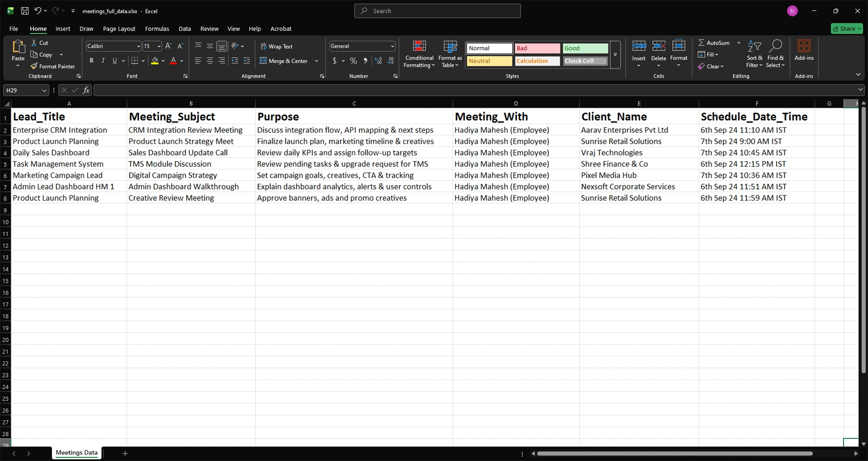The width and height of the screenshot is (868, 461).
Task: Open the Formulas ribbon tab
Action: [x=157, y=29]
